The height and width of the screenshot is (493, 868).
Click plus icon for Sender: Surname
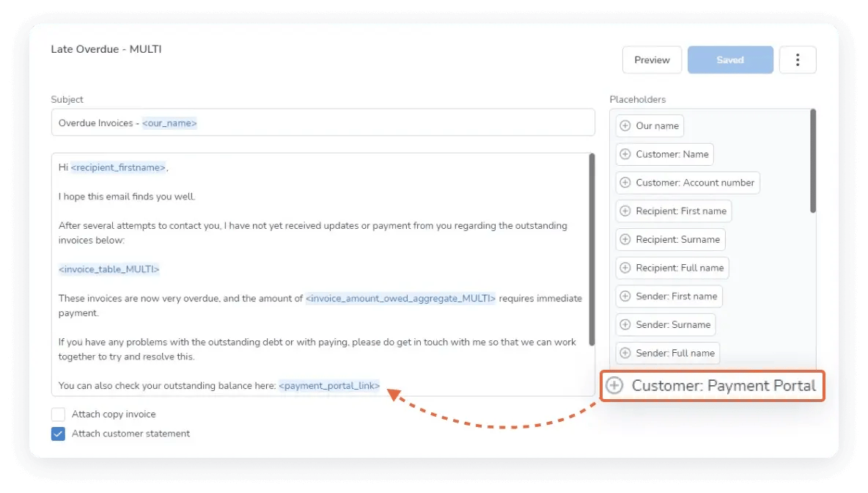tap(625, 324)
